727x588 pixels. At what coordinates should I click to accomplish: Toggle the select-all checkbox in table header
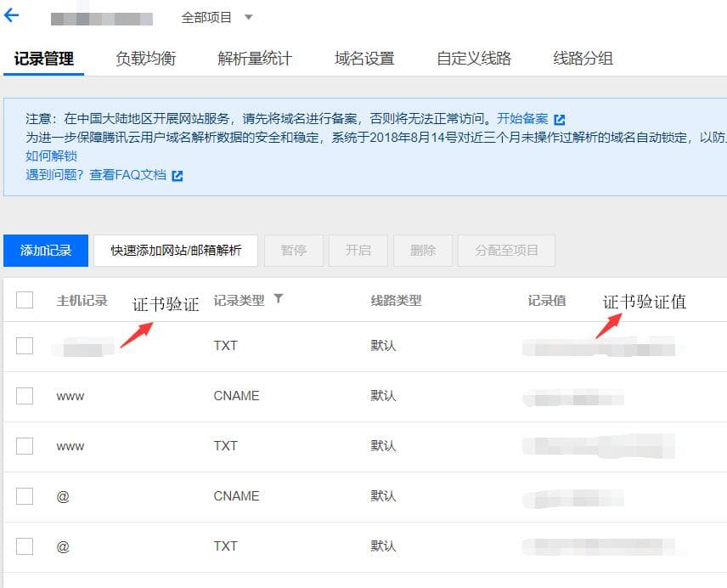point(25,300)
